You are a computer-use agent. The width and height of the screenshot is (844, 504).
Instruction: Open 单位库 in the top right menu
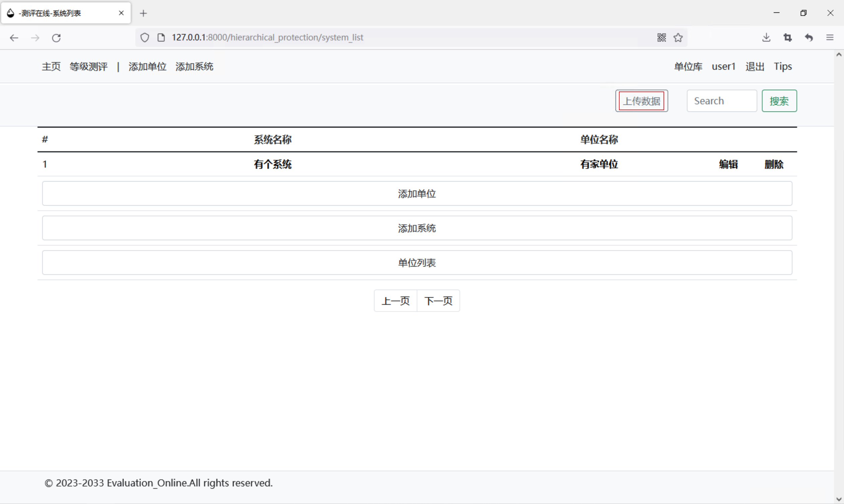[688, 67]
